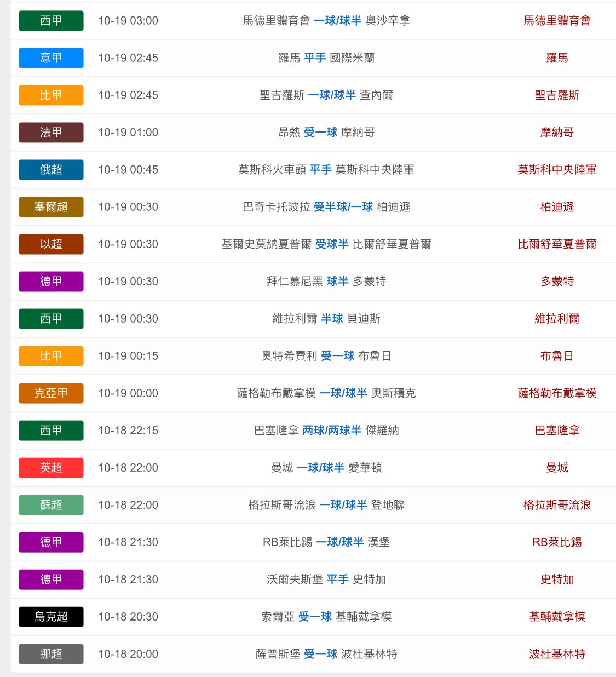Click the black 烏克超 league badge

point(51,617)
